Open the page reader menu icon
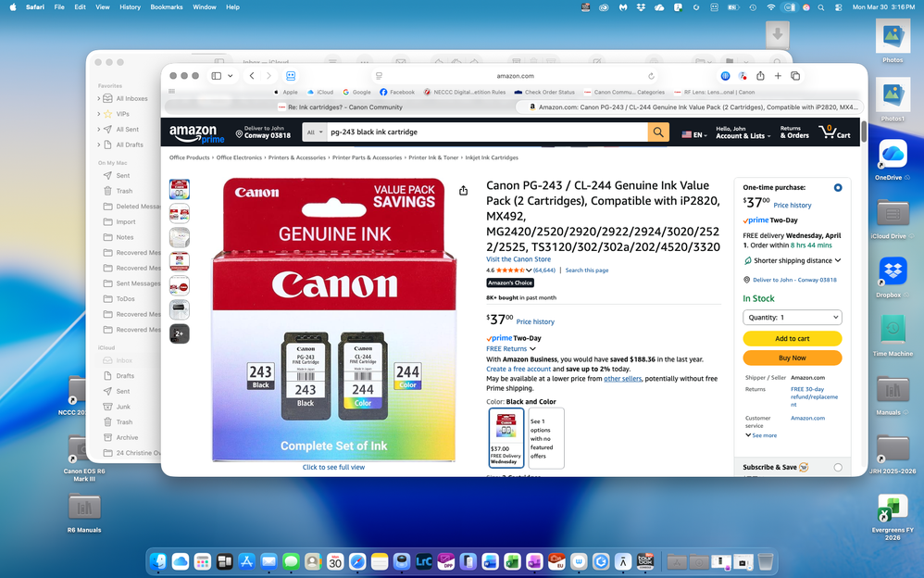This screenshot has width=924, height=578. pyautogui.click(x=379, y=76)
